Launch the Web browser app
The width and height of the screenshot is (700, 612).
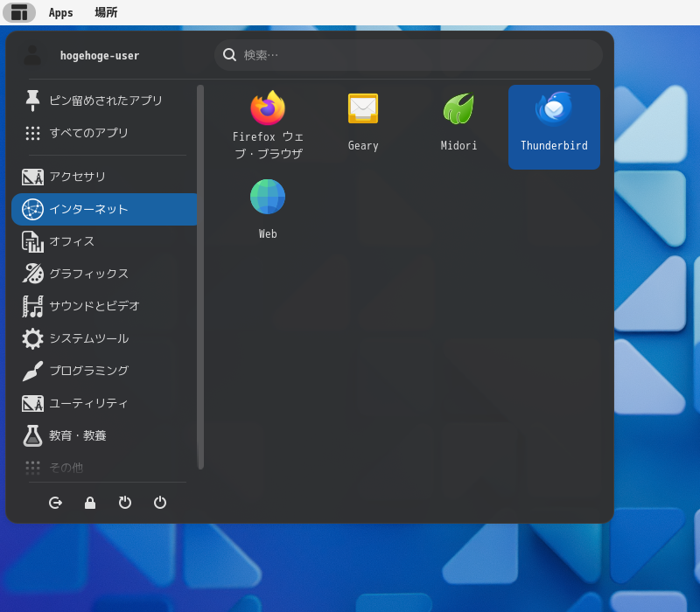tap(267, 207)
